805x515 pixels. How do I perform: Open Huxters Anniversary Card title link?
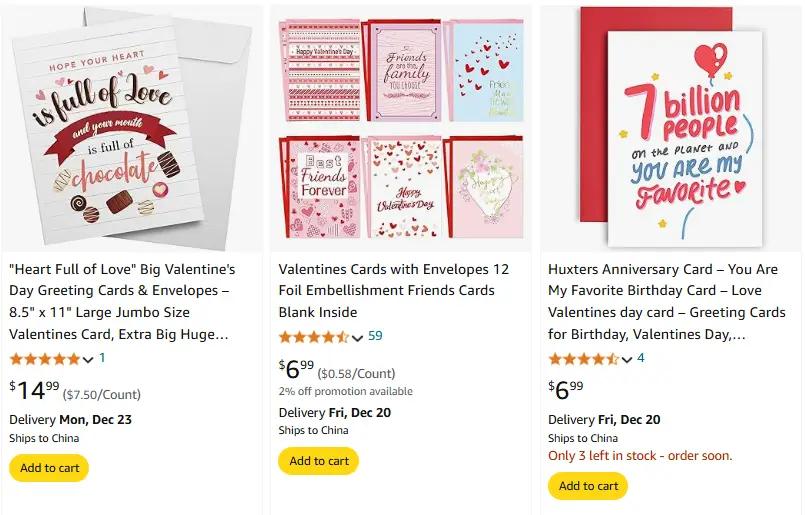[x=663, y=301]
